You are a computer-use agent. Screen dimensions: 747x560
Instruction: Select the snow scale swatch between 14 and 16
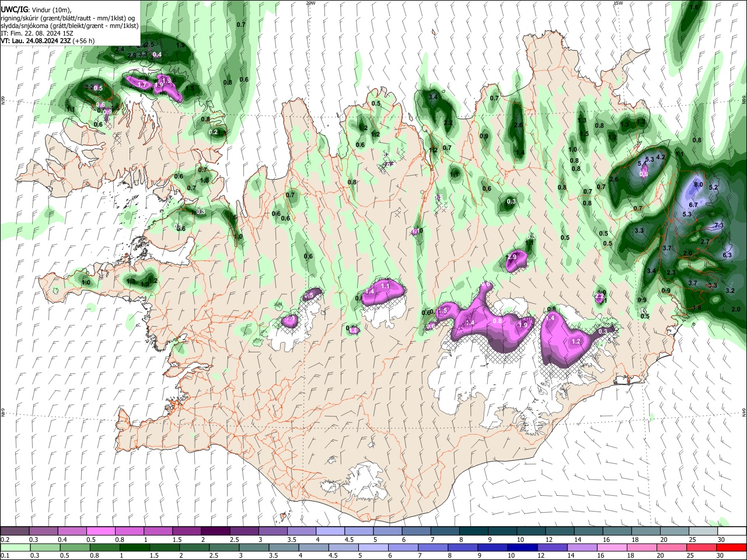[x=588, y=531]
